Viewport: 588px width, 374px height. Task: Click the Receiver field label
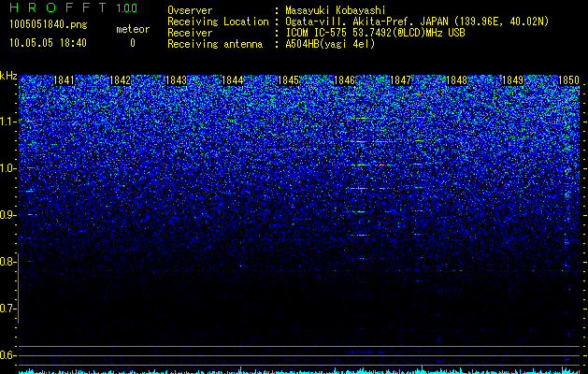click(190, 33)
